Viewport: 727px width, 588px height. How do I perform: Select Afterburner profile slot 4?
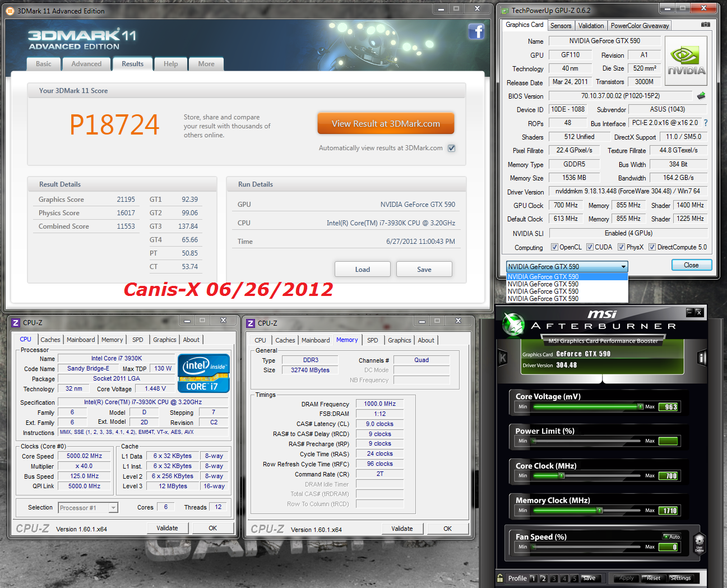(564, 578)
